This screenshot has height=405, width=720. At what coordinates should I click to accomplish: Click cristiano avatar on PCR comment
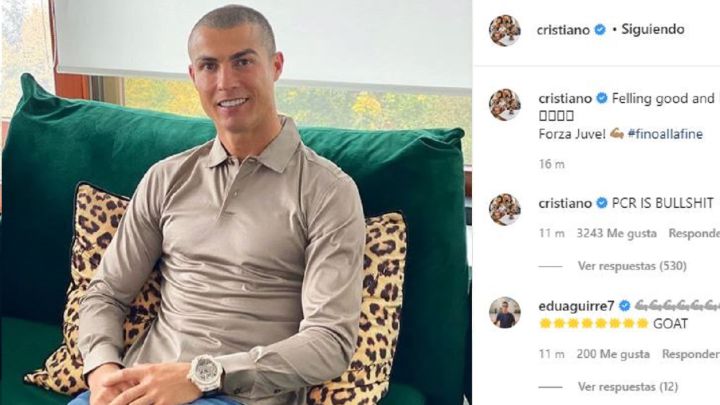coord(505,209)
